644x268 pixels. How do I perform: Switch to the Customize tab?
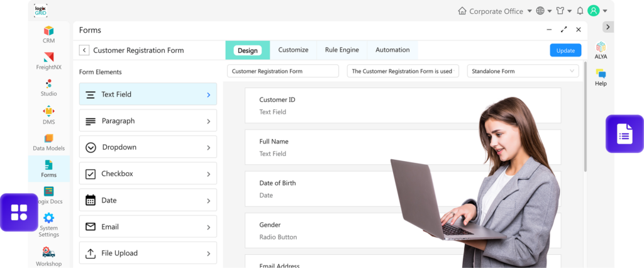[x=293, y=50]
